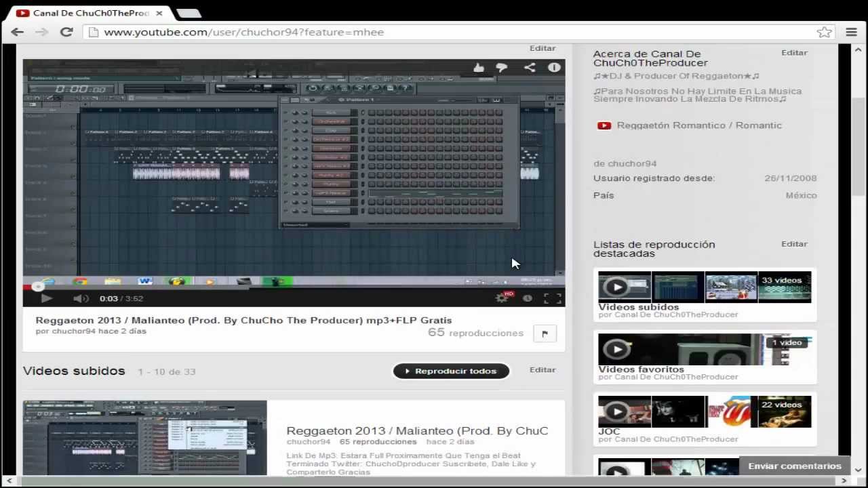Flag the video with the flag button
The width and height of the screenshot is (868, 488).
(545, 333)
